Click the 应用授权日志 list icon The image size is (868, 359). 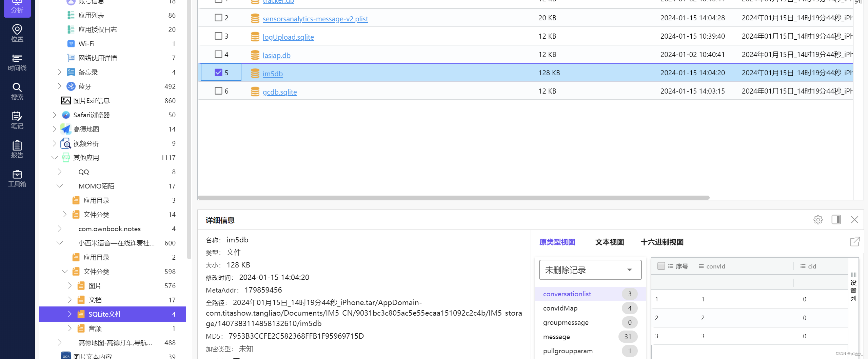tap(71, 29)
